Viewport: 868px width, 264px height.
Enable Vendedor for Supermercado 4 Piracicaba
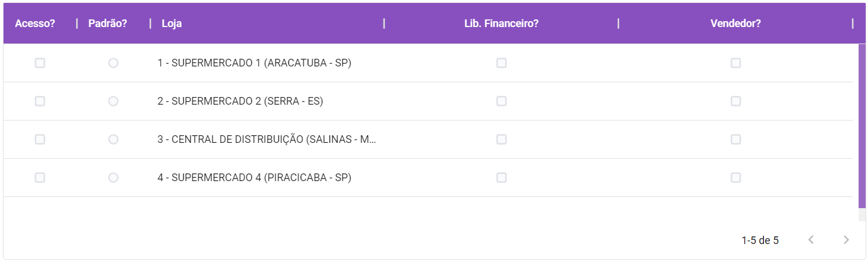(x=736, y=178)
